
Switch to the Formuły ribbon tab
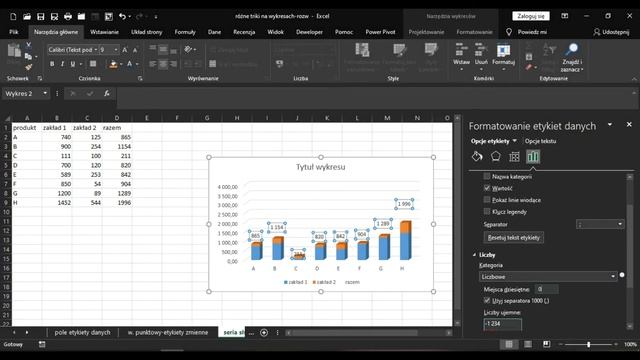coord(185,32)
